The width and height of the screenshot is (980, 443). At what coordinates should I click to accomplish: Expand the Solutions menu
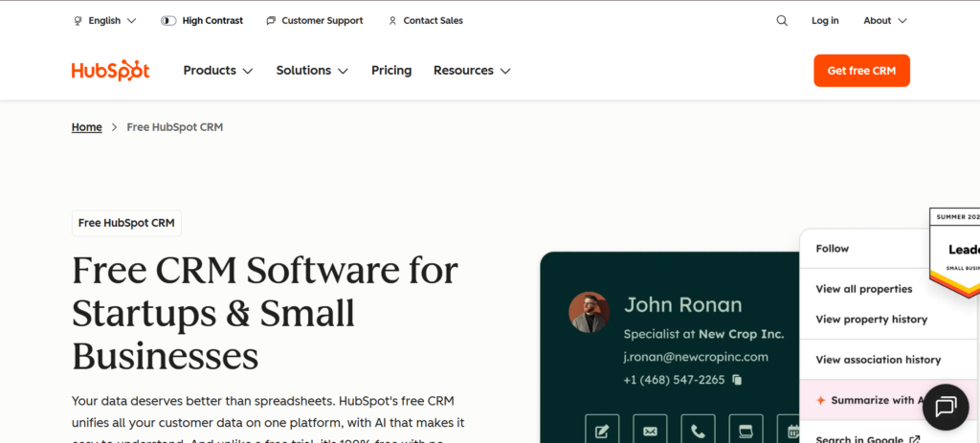click(312, 71)
